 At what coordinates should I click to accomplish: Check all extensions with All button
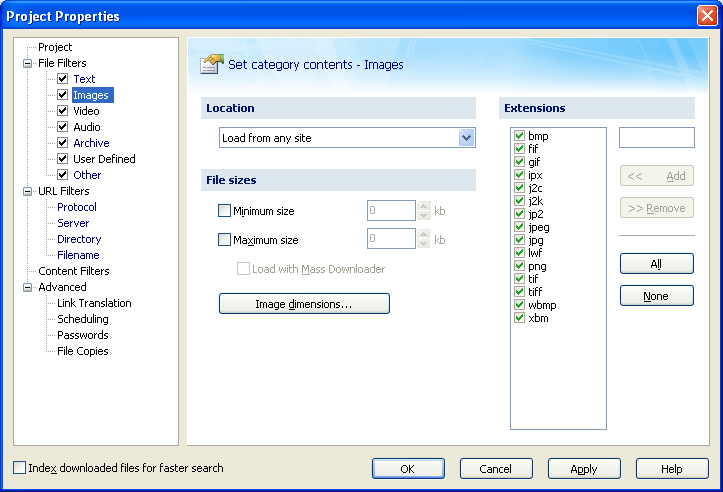[657, 264]
